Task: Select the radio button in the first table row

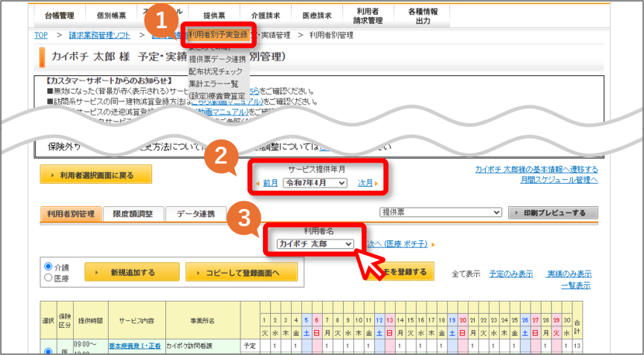Action: [x=48, y=351]
